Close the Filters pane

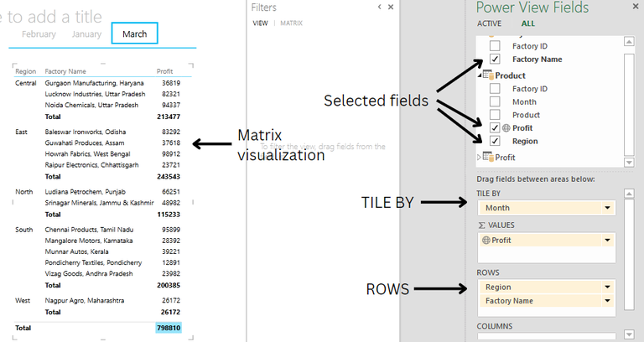tap(391, 7)
